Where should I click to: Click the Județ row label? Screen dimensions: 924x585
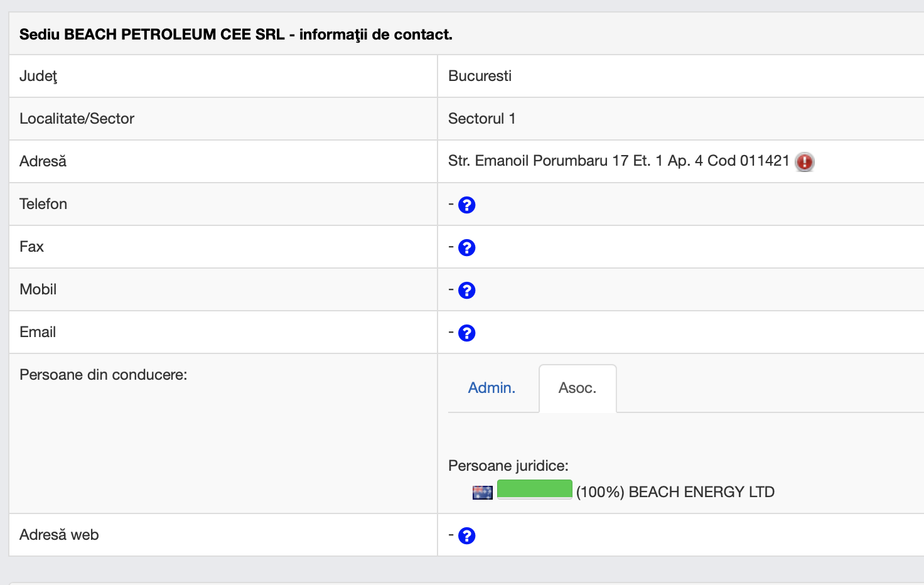(x=38, y=76)
